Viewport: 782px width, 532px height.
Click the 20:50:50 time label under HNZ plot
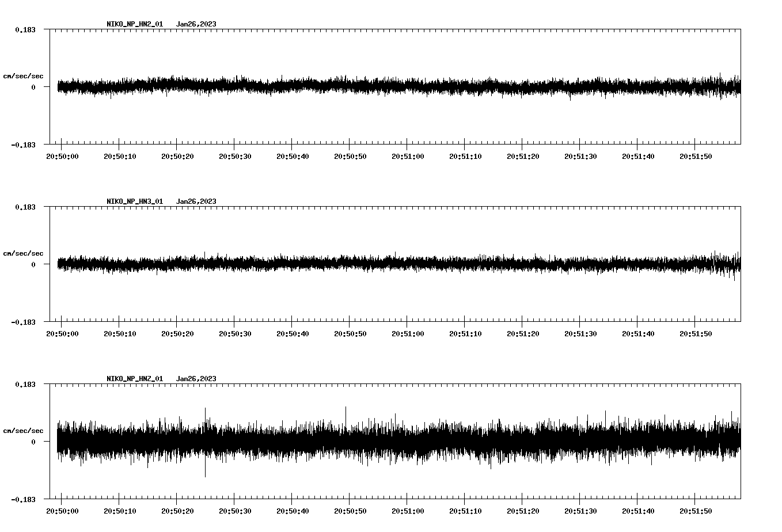(x=350, y=511)
